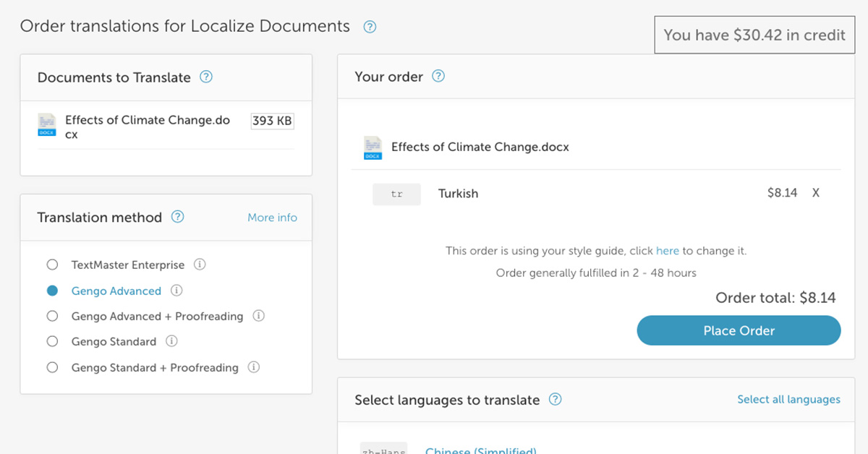This screenshot has height=454, width=868.
Task: Remove Turkish from order with X
Action: click(816, 193)
